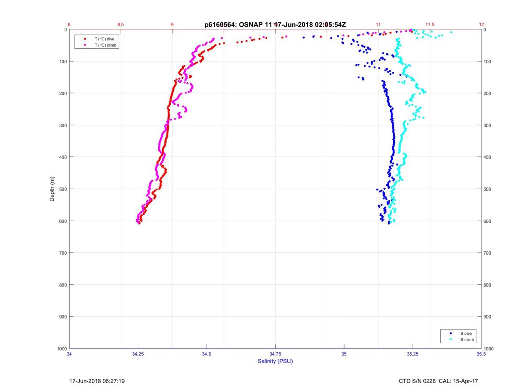Screen dimensions: 532x392
Task: Select the 'T (°C) dive' legend entry
Action: pyautogui.click(x=104, y=39)
